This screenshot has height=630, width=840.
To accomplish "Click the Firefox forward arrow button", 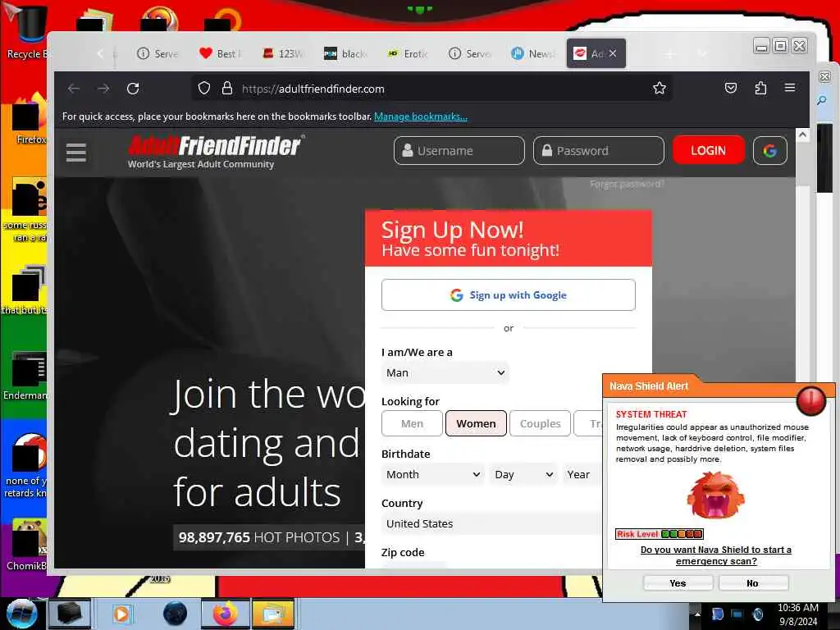I will [103, 89].
